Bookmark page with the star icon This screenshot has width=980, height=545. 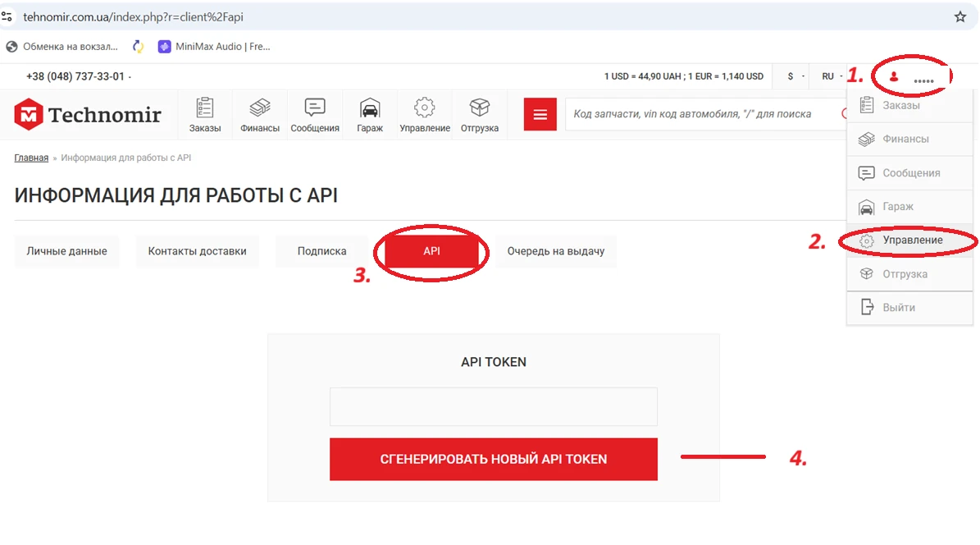tap(960, 17)
